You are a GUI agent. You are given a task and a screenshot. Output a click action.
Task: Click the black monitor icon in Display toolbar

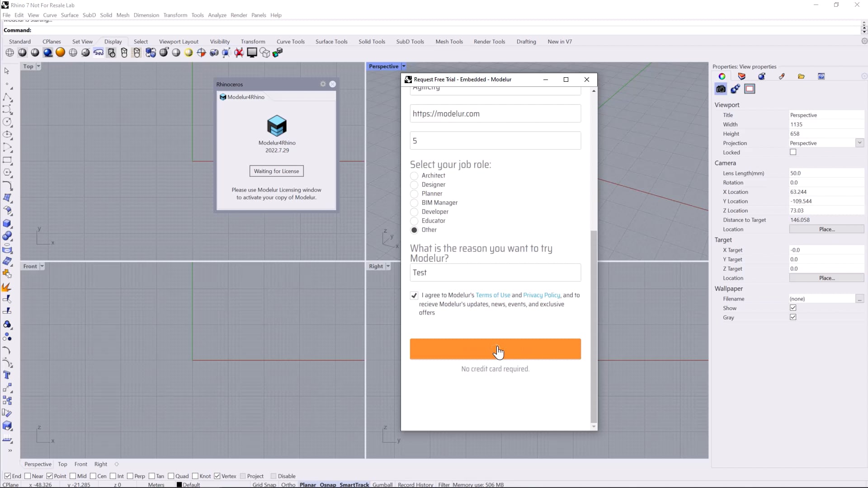coord(252,53)
